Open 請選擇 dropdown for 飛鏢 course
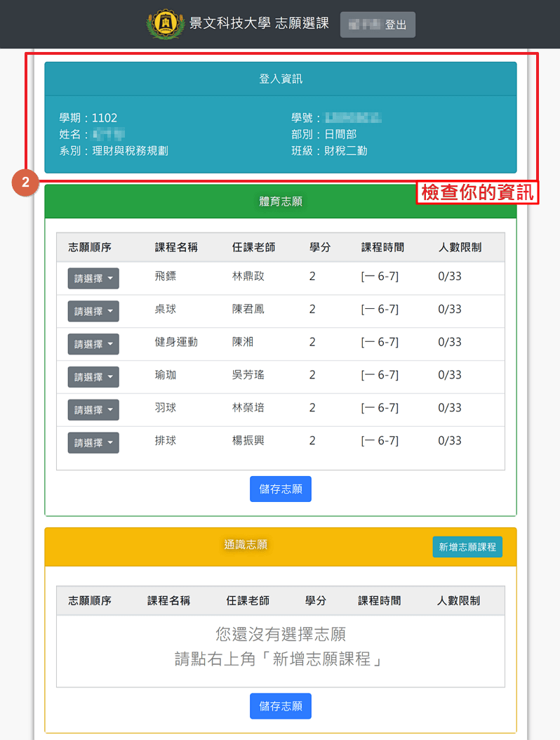This screenshot has width=560, height=740. pos(93,278)
